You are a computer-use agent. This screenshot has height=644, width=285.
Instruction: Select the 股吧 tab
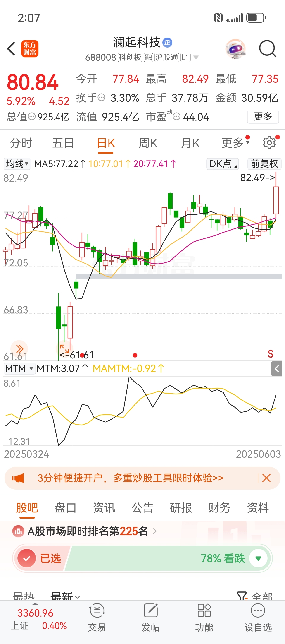point(27,508)
